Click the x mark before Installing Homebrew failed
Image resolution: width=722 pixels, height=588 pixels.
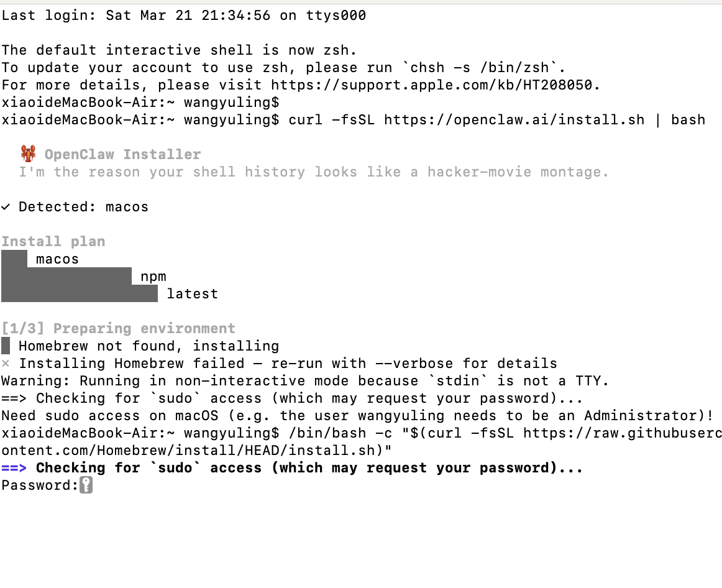coord(6,364)
